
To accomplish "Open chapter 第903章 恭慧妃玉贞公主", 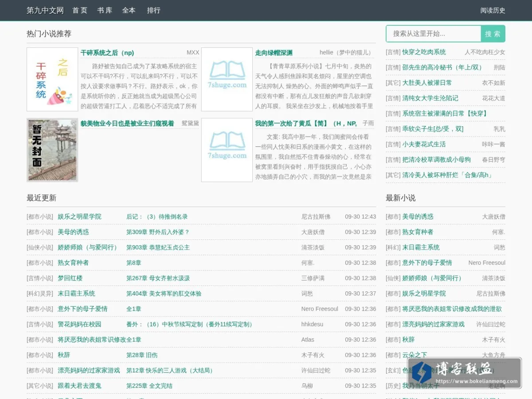I will click(x=158, y=247).
